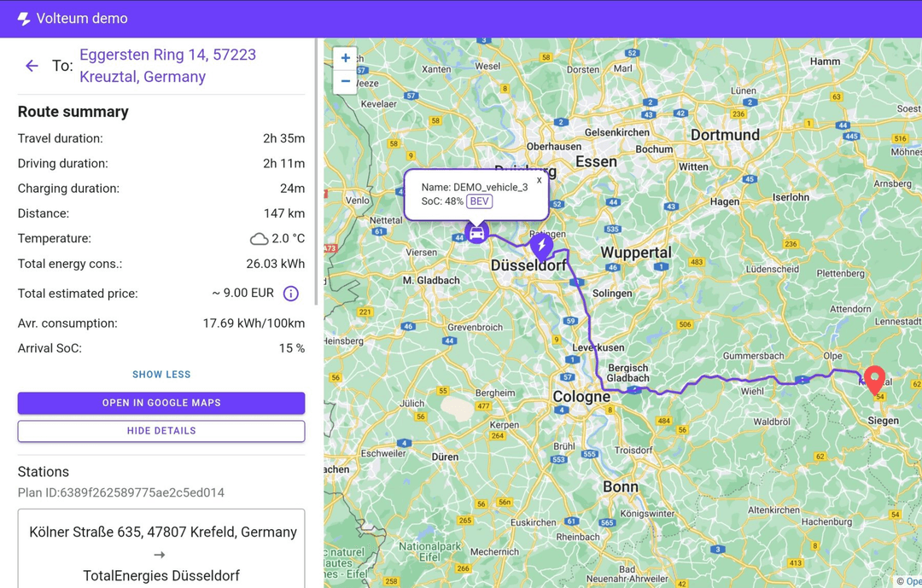This screenshot has height=588, width=922.
Task: Click the BEV badge in vehicle popup
Action: tap(479, 201)
